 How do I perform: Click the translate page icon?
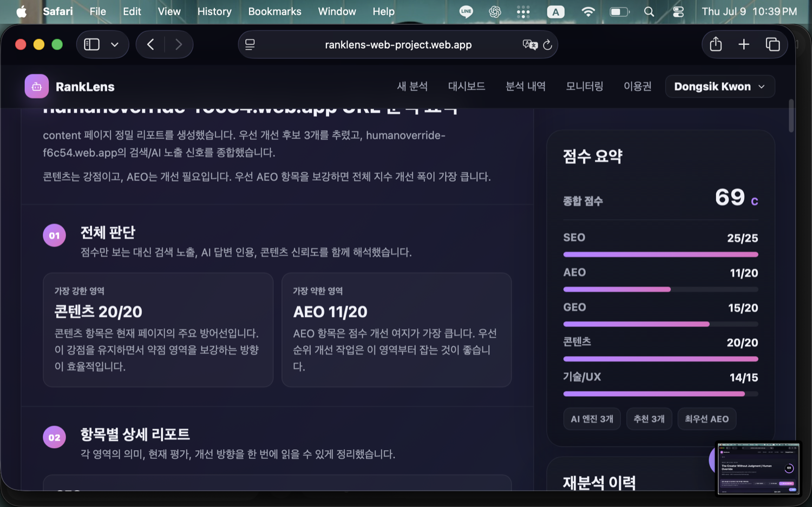[x=529, y=45]
